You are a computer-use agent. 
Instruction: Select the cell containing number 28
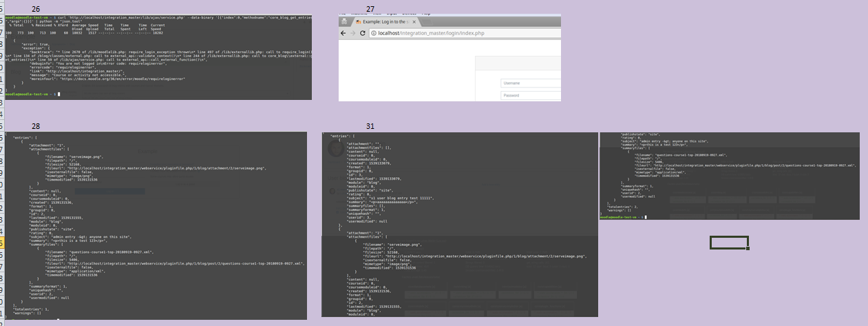(36, 126)
